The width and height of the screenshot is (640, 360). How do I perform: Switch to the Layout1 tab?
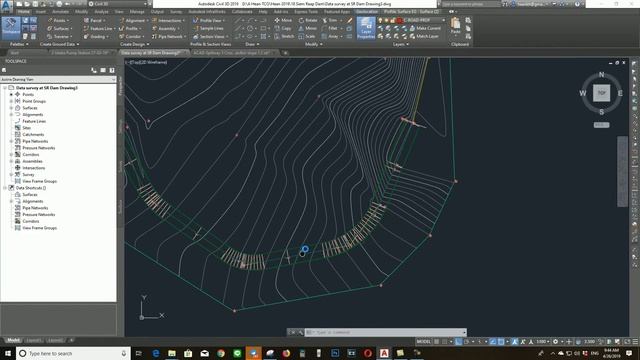pyautogui.click(x=33, y=340)
